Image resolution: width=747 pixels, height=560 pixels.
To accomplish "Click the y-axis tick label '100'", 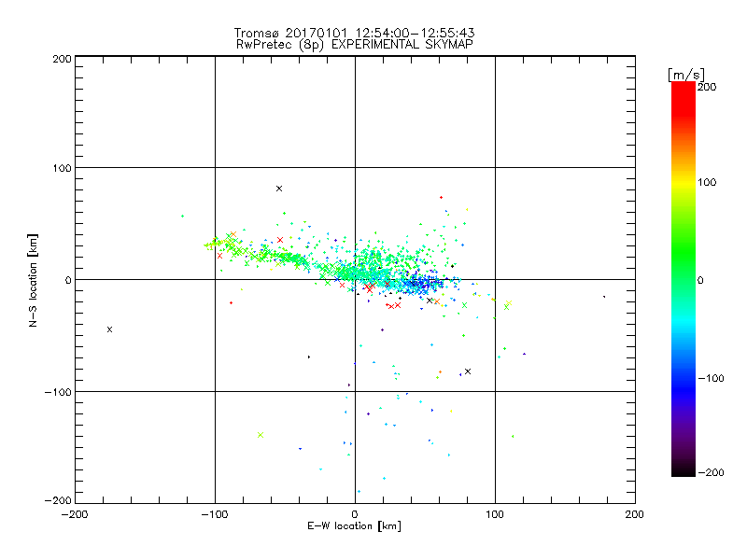I will (x=62, y=168).
